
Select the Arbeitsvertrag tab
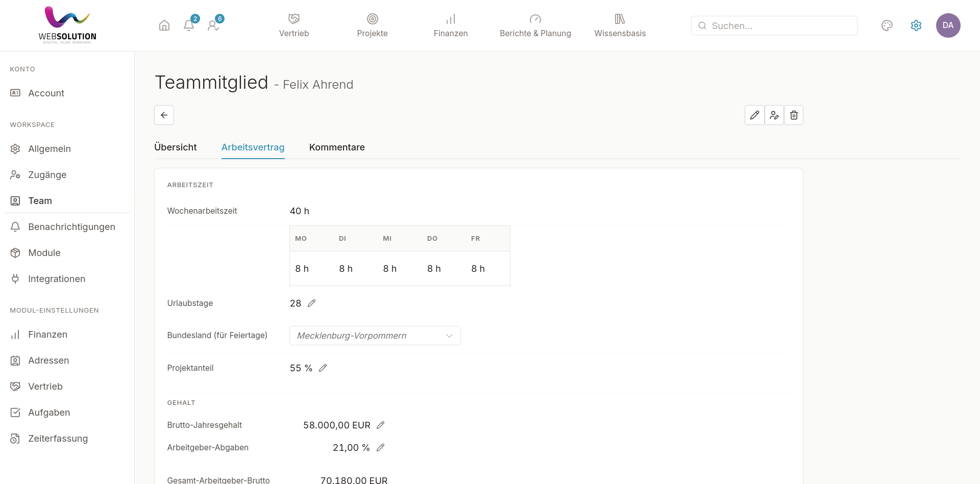click(253, 147)
